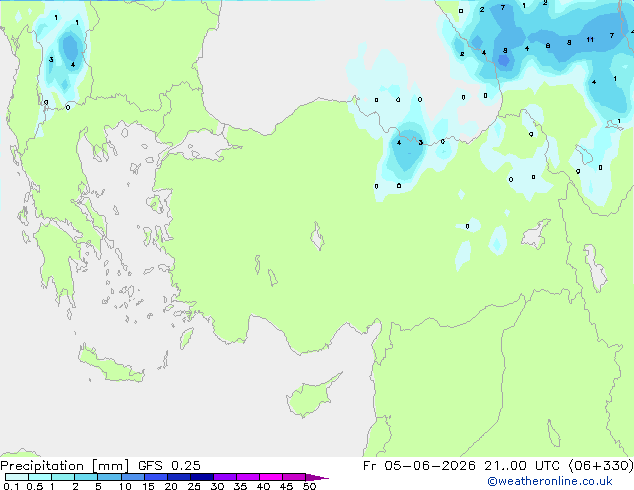Select the 0.1–0.5 mm legend color
Screen dimensions: 634x490
17,477
